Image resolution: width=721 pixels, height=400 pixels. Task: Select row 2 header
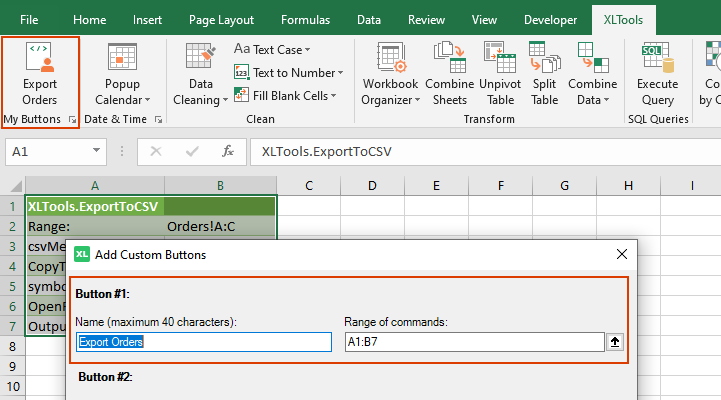point(12,227)
